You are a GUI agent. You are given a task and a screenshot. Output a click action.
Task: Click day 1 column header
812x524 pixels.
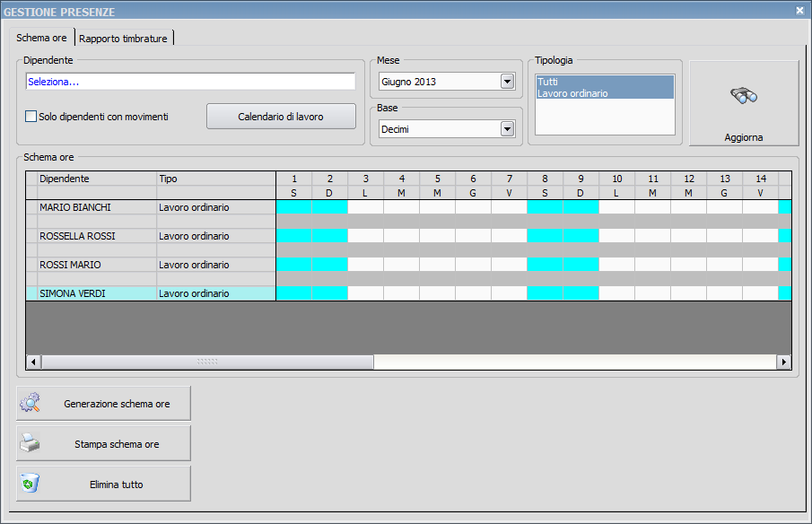[294, 179]
